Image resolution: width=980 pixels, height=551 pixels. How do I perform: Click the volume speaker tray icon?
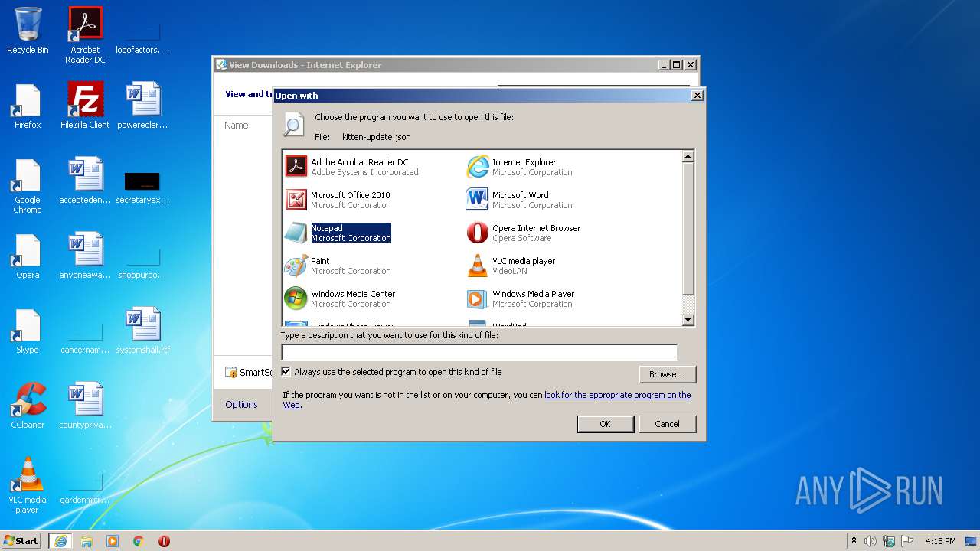coord(871,541)
